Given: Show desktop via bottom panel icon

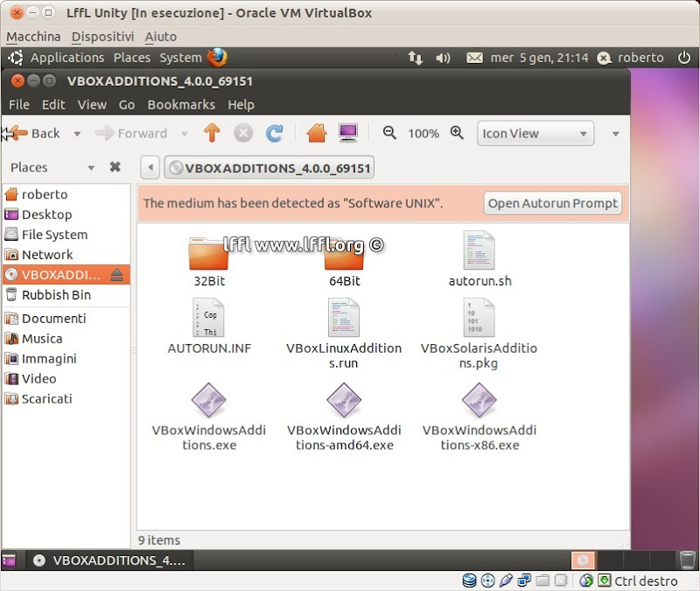Looking at the screenshot, I should pos(9,560).
